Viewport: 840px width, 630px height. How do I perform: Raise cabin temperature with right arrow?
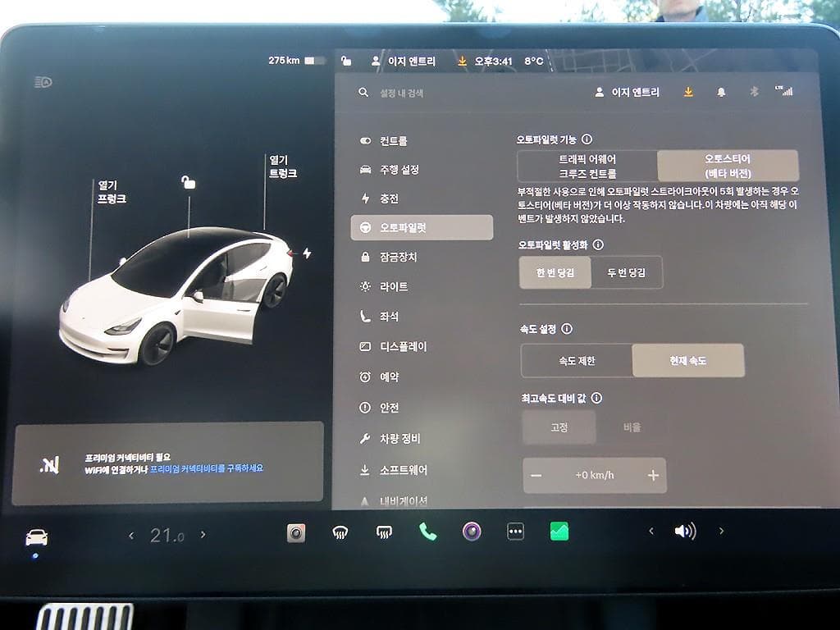203,534
